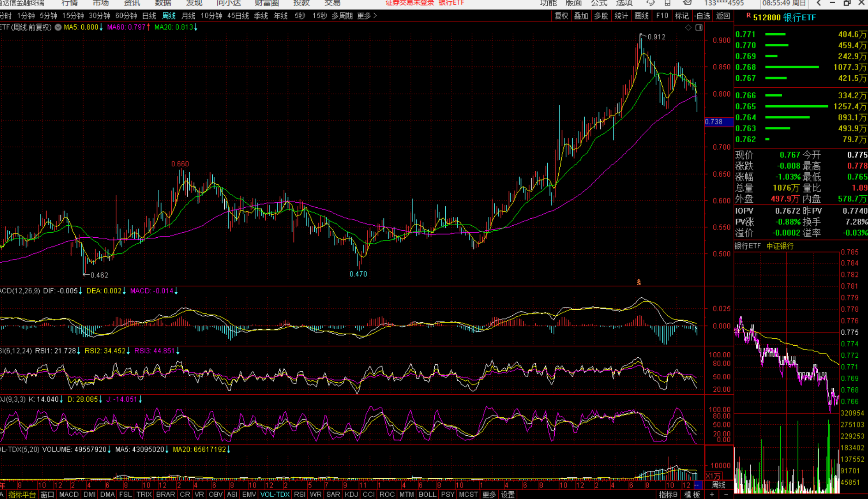Open the mail message icon

687,3
